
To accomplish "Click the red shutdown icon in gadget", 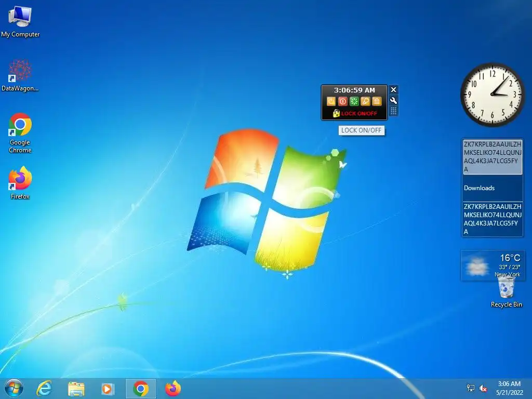I will (x=343, y=101).
